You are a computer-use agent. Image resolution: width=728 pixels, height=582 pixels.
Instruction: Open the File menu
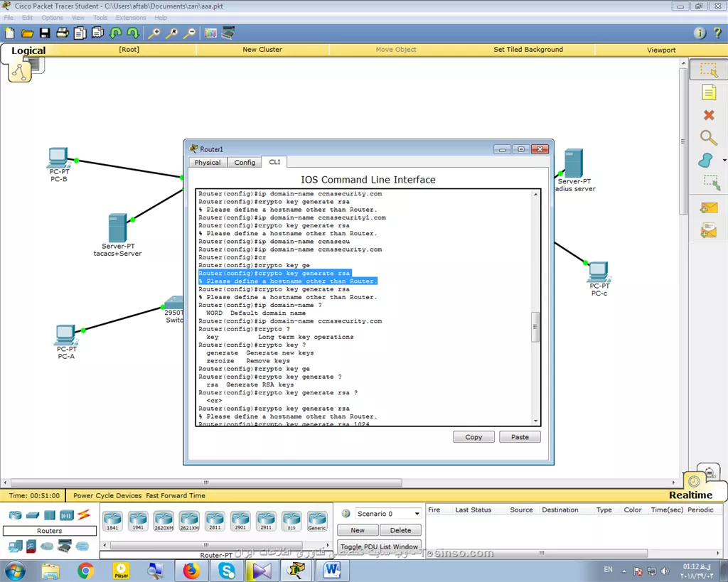(x=9, y=18)
